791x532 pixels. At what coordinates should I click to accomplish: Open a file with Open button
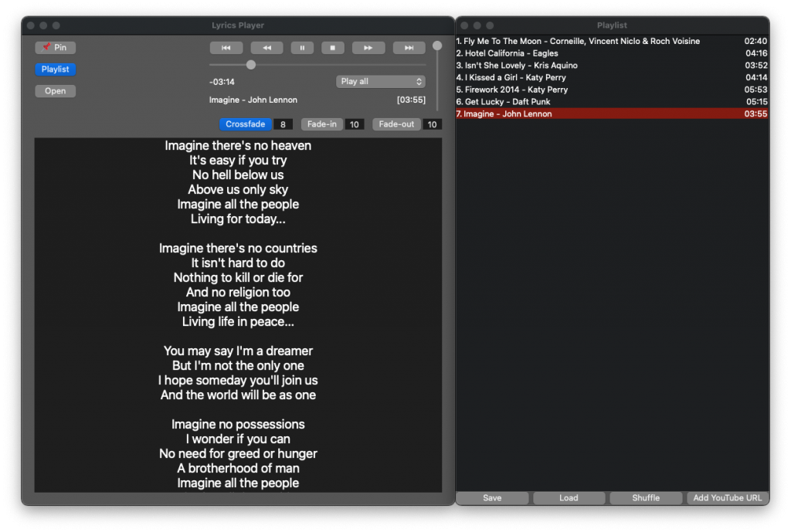point(56,91)
